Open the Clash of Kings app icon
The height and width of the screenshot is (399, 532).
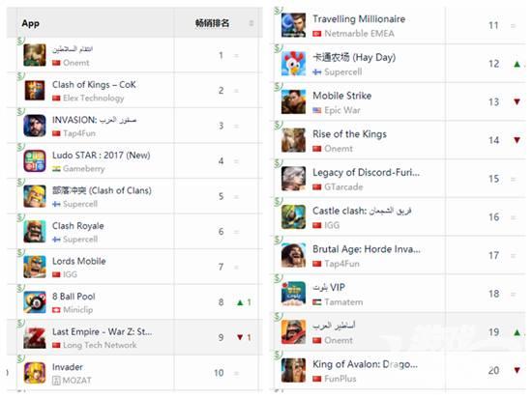tap(35, 91)
